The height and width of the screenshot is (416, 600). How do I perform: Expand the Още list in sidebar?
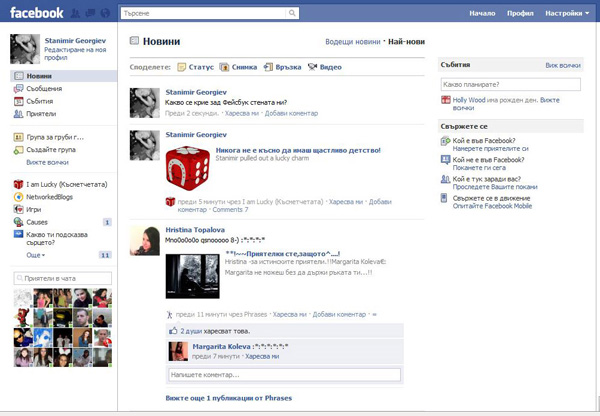pos(36,256)
